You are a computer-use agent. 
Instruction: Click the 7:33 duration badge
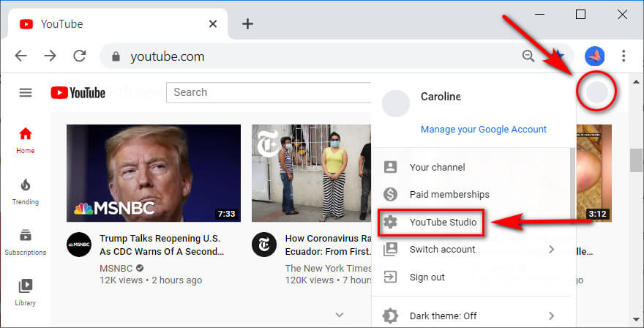point(226,214)
